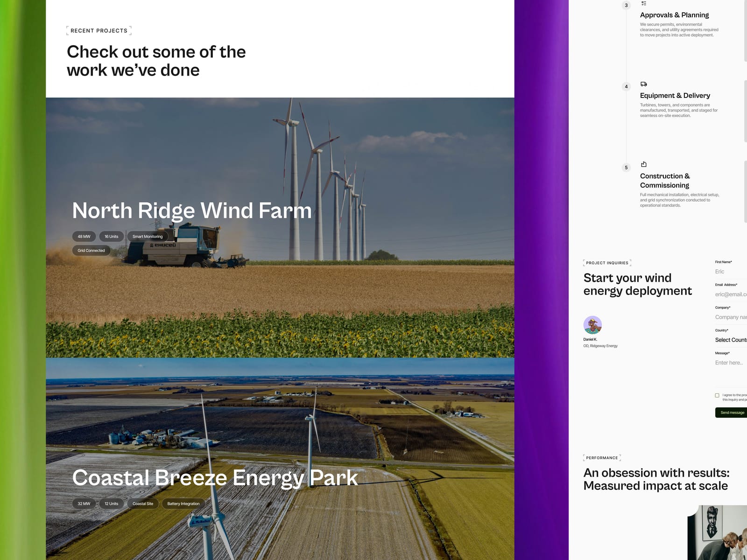This screenshot has height=560, width=747.
Task: Click the Approvals & Planning heading
Action: click(x=674, y=15)
